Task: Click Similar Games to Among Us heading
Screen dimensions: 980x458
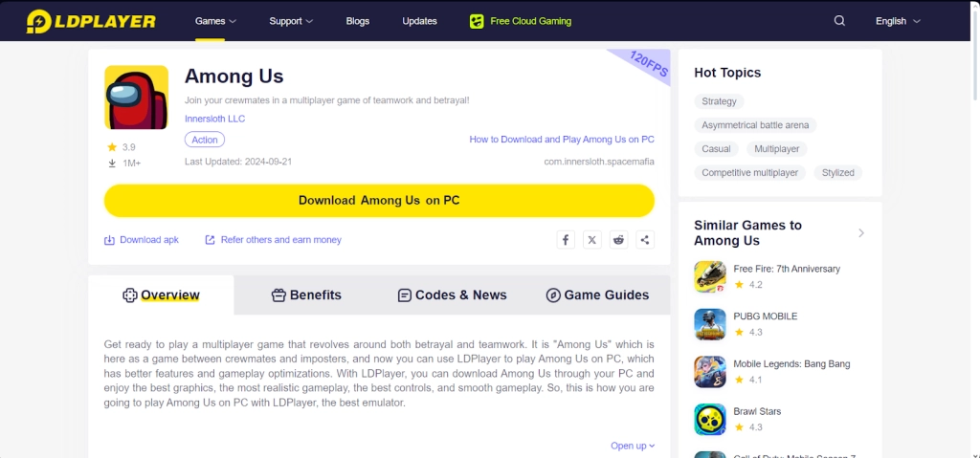Action: click(748, 233)
